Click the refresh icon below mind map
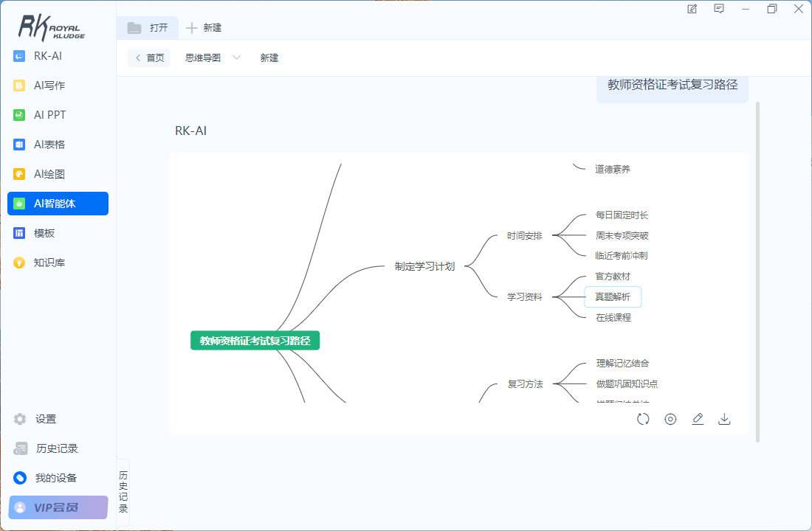This screenshot has height=531, width=812. click(x=643, y=419)
